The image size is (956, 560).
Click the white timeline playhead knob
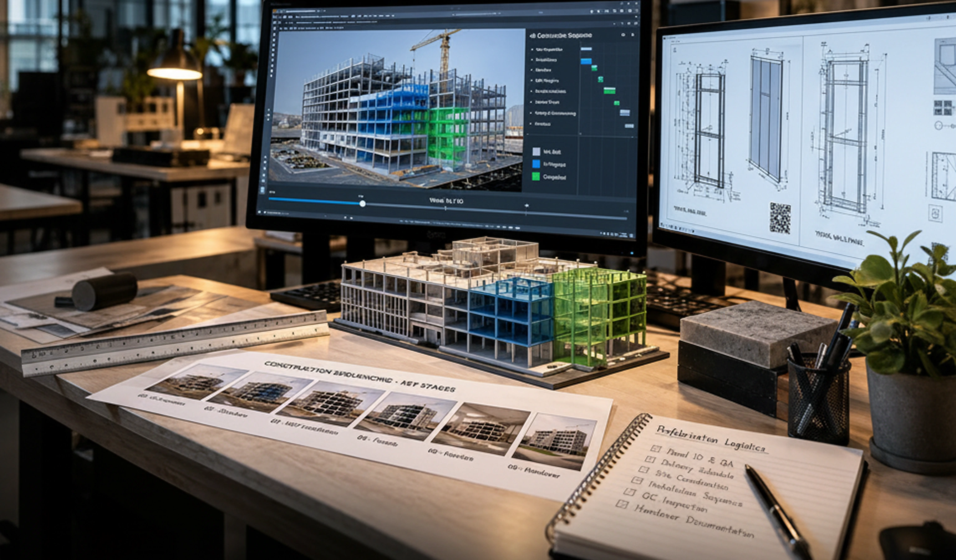point(362,203)
